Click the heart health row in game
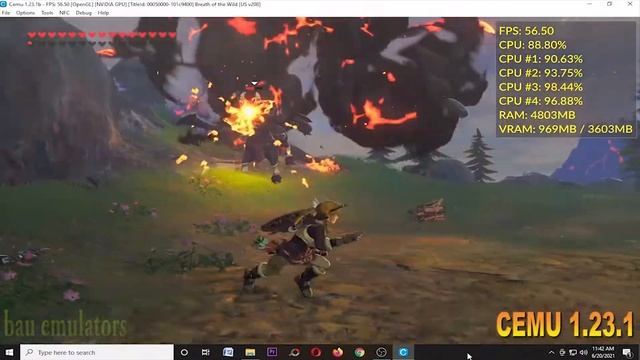The height and width of the screenshot is (360, 640). (x=102, y=35)
